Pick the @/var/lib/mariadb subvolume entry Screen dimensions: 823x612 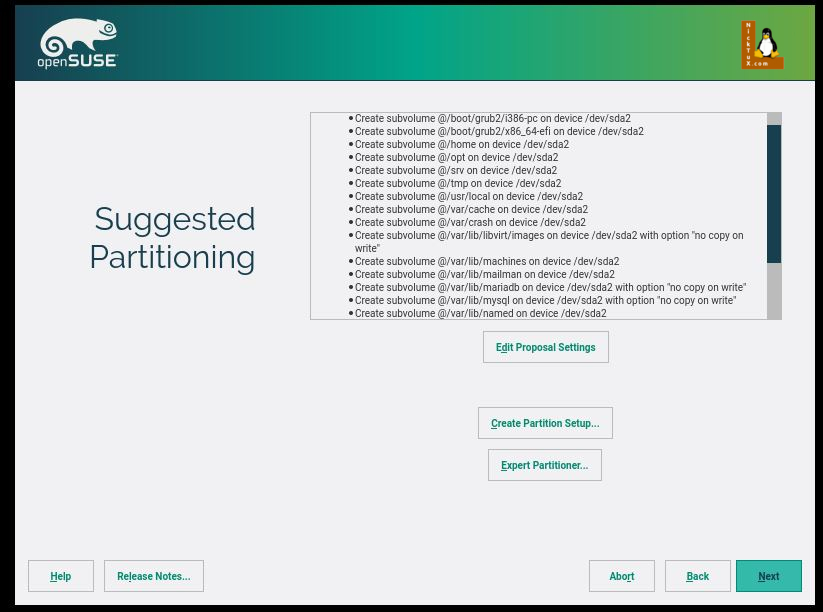coord(550,287)
